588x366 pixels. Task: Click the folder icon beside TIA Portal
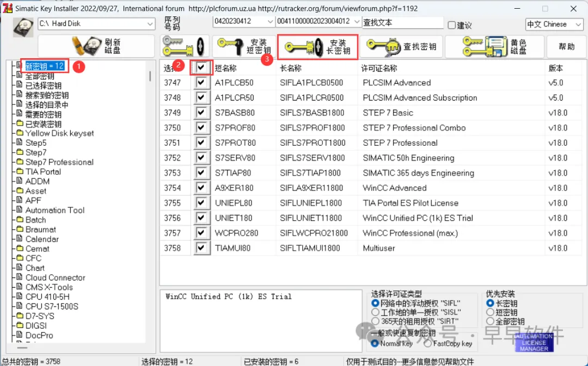(x=20, y=171)
